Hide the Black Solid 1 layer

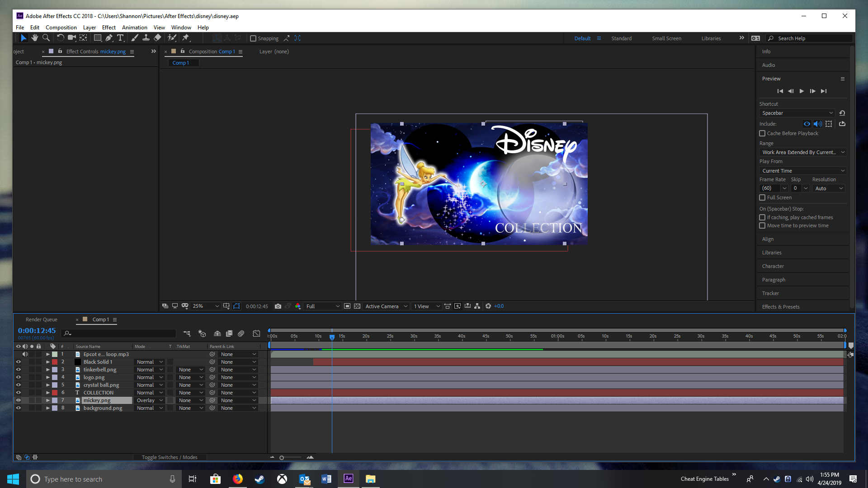point(19,362)
